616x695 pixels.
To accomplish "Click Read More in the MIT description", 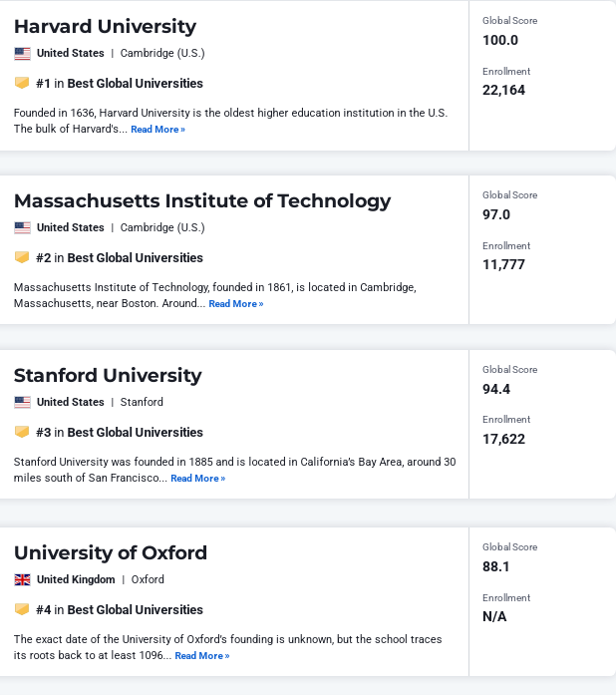I will pyautogui.click(x=236, y=304).
